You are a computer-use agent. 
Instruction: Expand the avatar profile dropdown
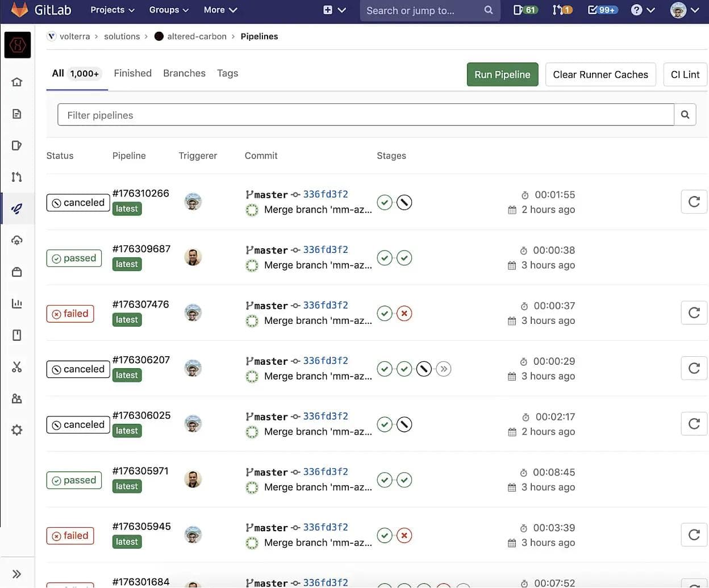coord(683,10)
